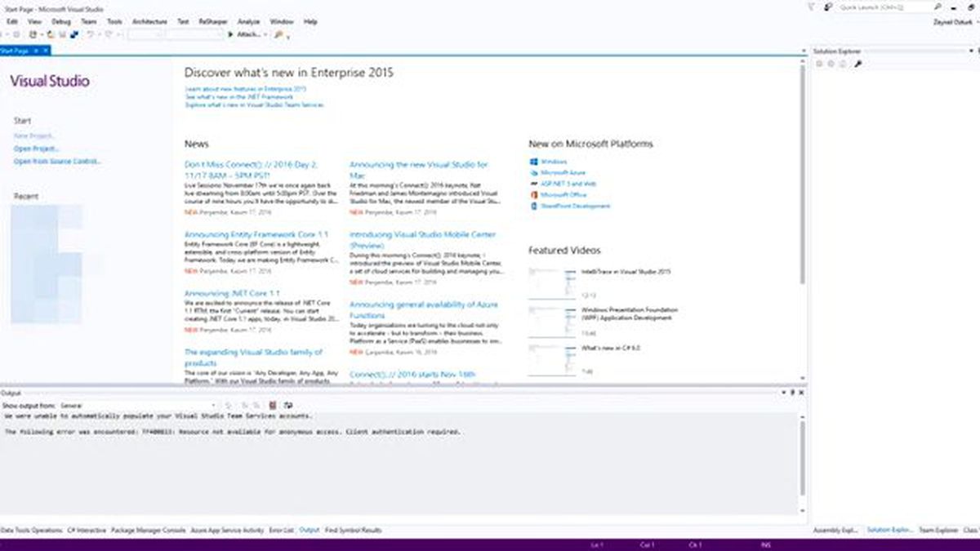Toggle word wrap in Output window
Viewport: 980px width, 551px height.
(287, 405)
